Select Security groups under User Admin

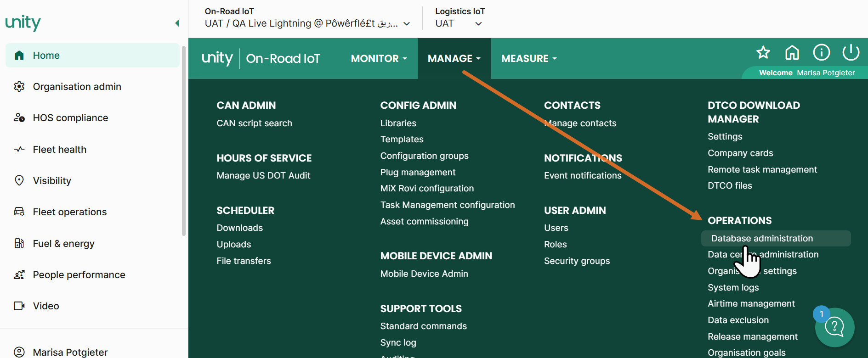(x=577, y=261)
